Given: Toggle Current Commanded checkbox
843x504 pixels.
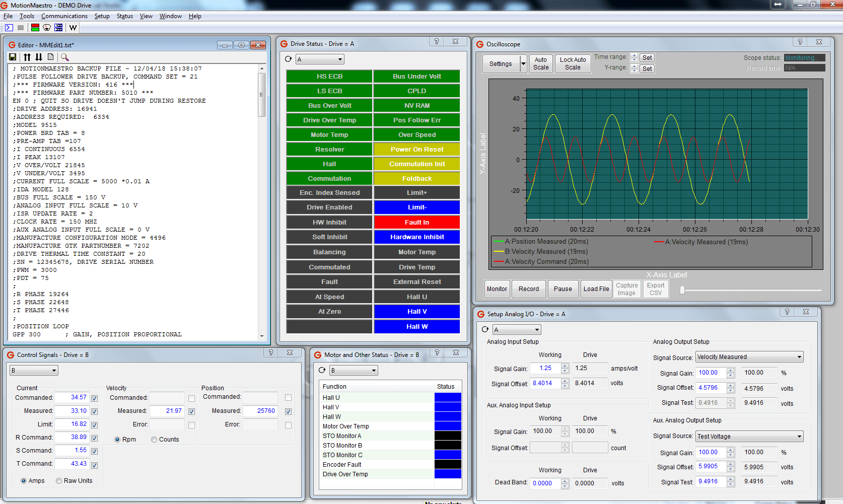Looking at the screenshot, I should [x=94, y=398].
